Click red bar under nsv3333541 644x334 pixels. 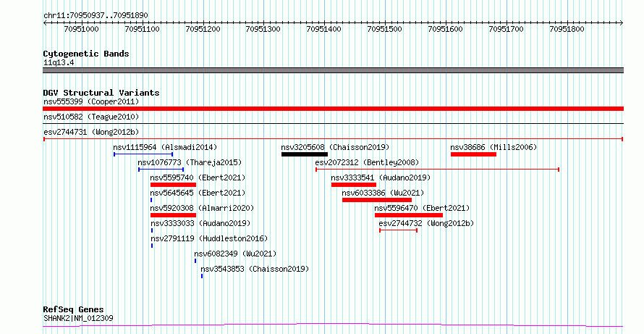(354, 185)
